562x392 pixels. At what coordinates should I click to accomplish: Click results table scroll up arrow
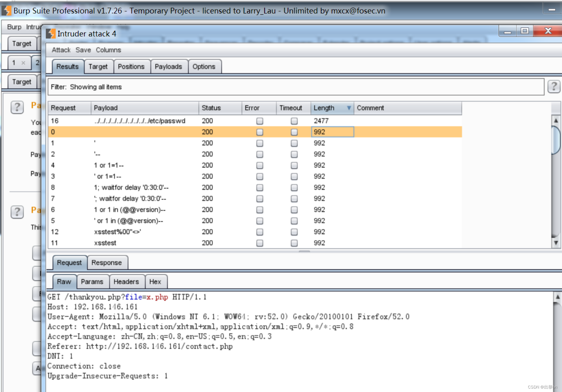coord(556,120)
